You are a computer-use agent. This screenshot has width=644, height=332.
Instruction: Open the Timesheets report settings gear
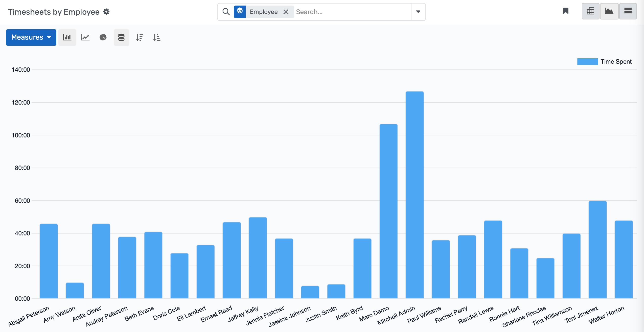[106, 12]
